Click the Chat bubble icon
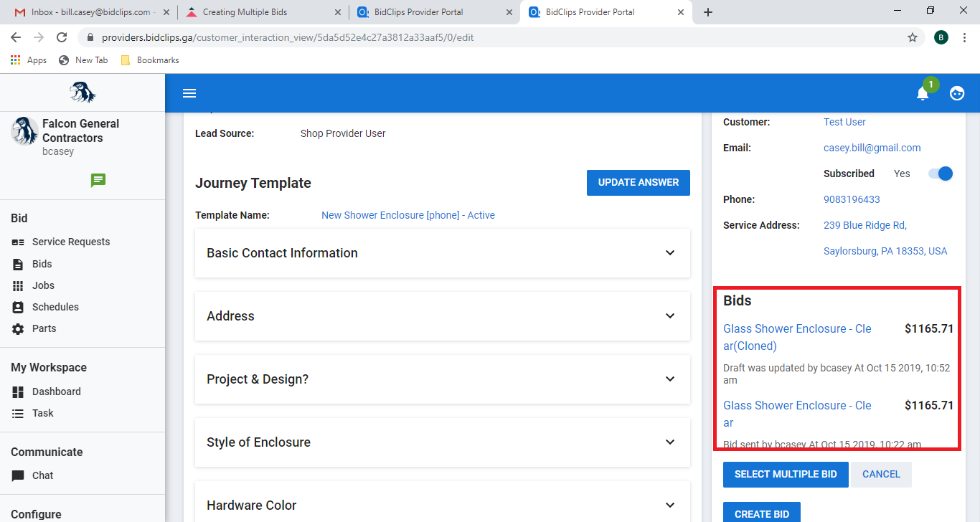 pos(18,475)
